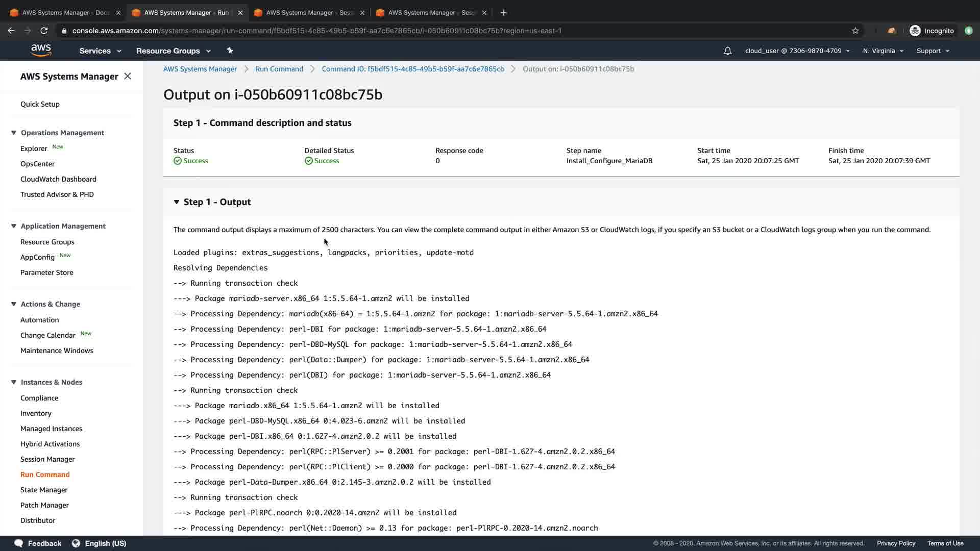Collapse the Step 1 - Output section
The height and width of the screenshot is (551, 980).
(x=177, y=202)
